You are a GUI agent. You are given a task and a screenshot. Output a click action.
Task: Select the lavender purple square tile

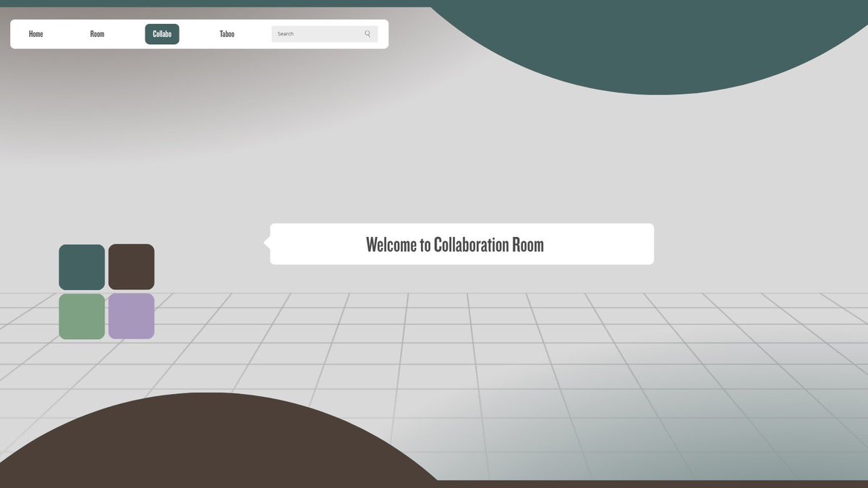click(132, 316)
